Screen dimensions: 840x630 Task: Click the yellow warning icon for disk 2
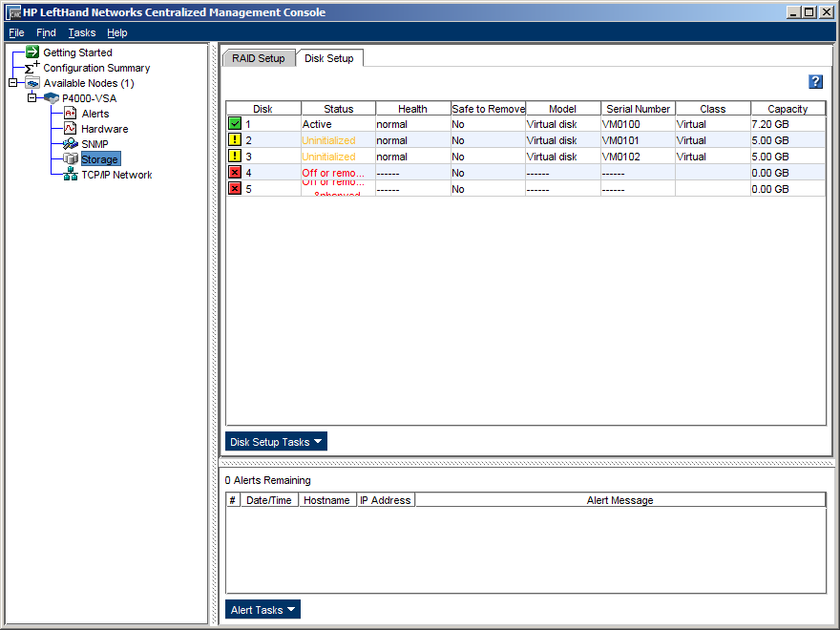235,140
